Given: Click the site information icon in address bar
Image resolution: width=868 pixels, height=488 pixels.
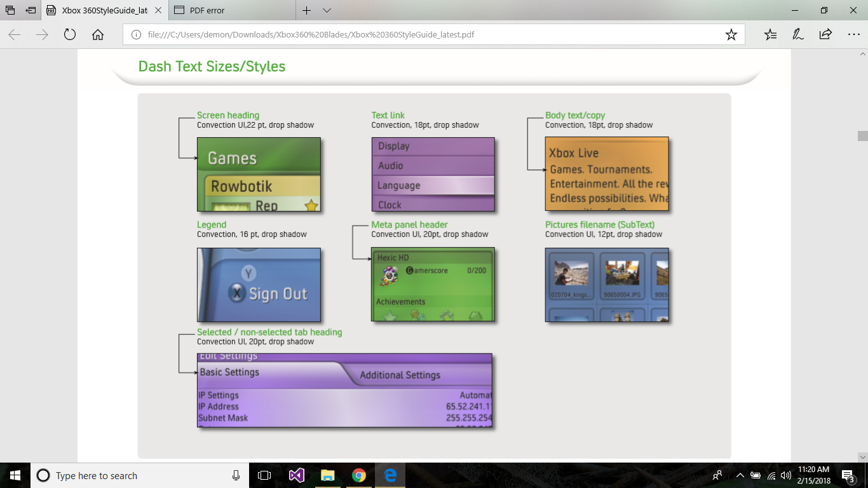Looking at the screenshot, I should [x=136, y=35].
